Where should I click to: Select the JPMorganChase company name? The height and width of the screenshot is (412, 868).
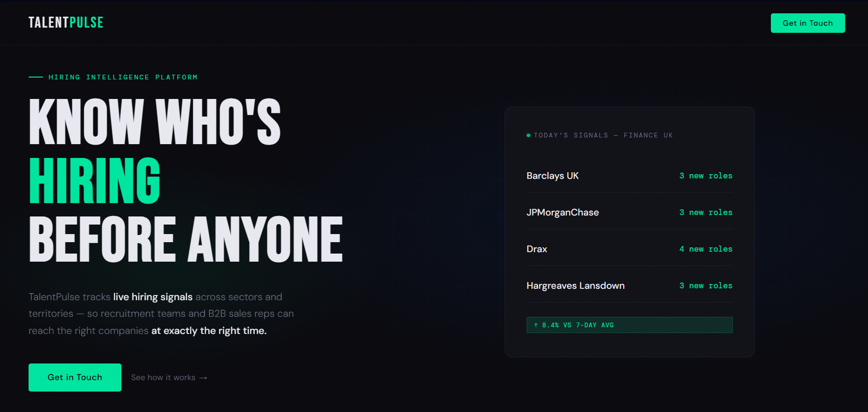pyautogui.click(x=563, y=212)
